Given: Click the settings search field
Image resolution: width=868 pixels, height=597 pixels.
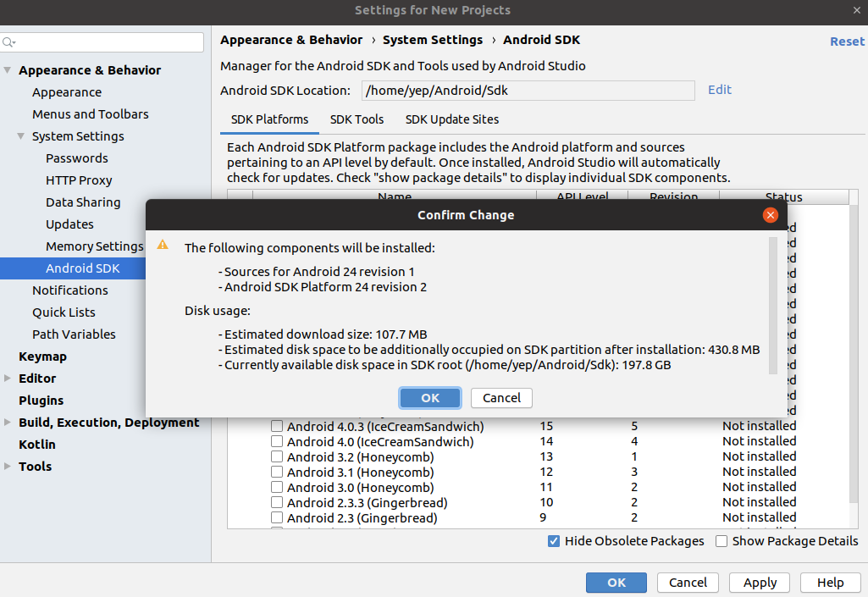Looking at the screenshot, I should coord(102,42).
